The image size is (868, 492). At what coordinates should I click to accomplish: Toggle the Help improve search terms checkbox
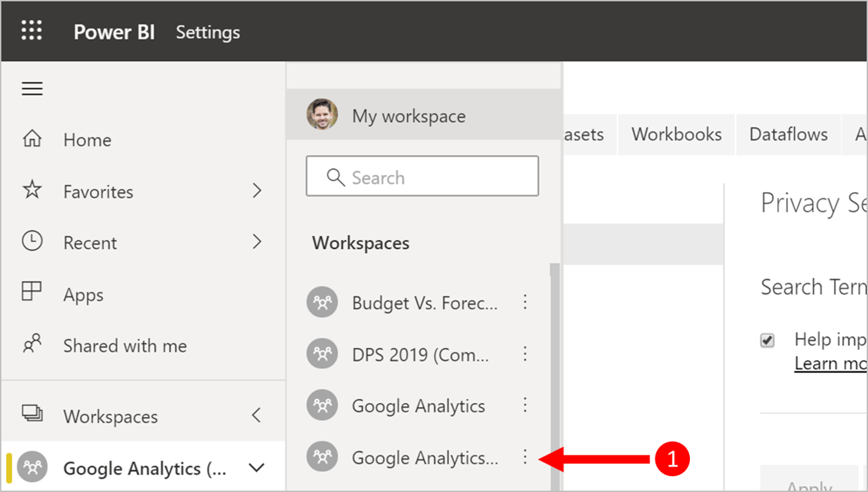[768, 341]
